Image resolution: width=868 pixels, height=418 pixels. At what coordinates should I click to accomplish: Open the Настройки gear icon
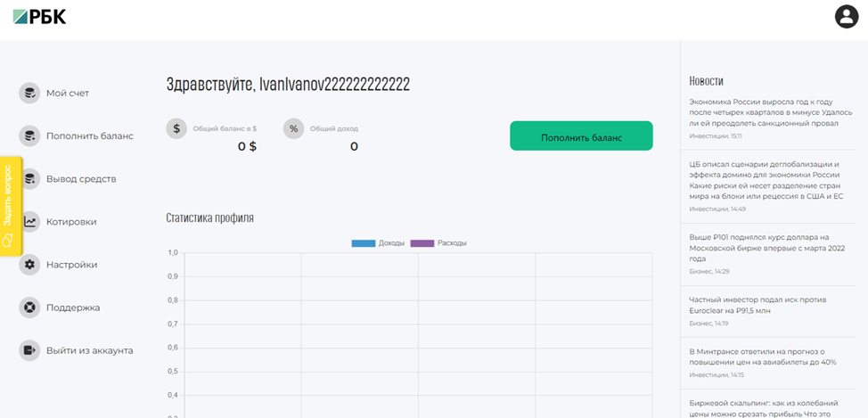(x=29, y=265)
